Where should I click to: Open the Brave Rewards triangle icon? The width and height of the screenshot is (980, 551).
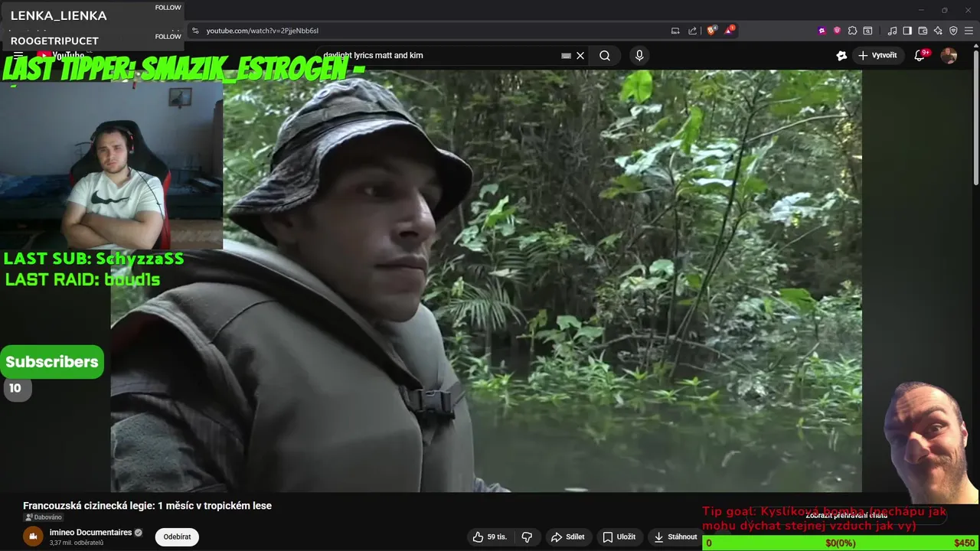click(x=730, y=31)
